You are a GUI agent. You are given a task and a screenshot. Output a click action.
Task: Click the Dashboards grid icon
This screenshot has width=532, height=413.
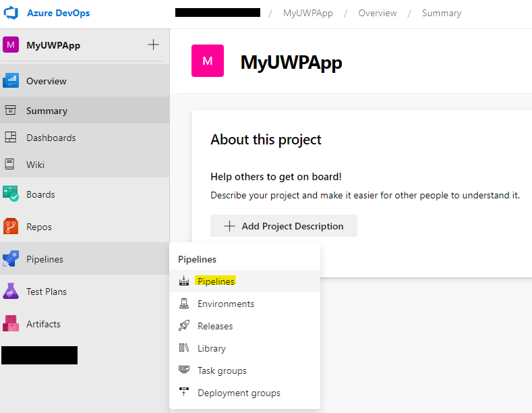pos(11,137)
